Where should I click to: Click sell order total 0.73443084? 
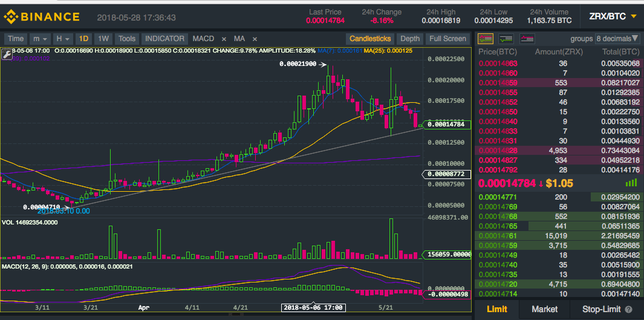click(620, 151)
